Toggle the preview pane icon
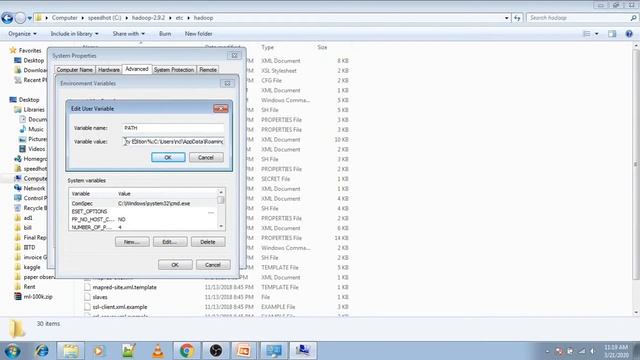The width and height of the screenshot is (640, 360). point(612,34)
